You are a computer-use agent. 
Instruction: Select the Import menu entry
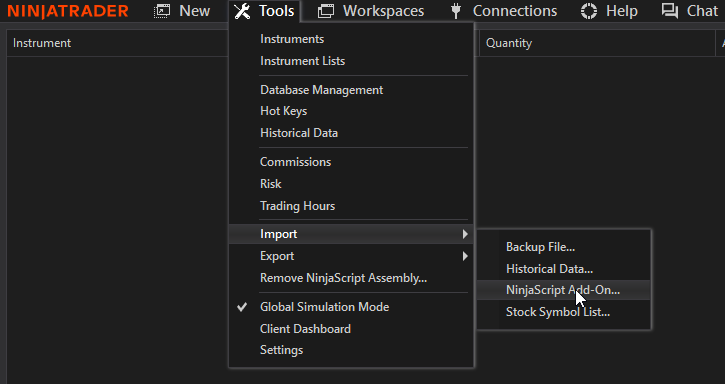[351, 234]
